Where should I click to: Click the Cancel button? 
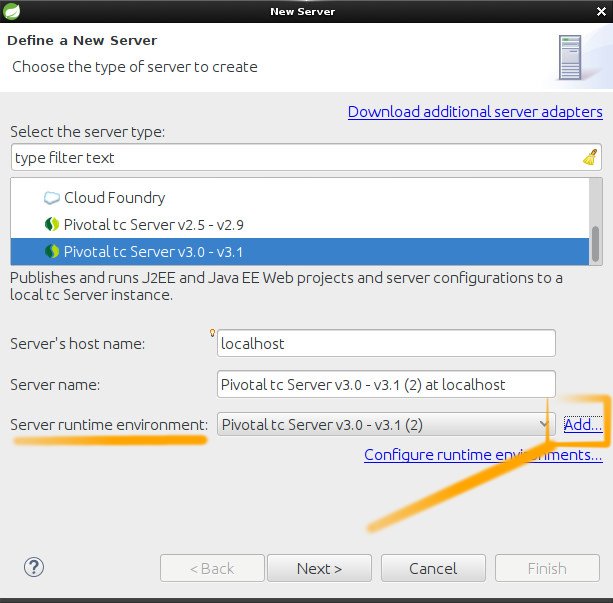coord(433,568)
